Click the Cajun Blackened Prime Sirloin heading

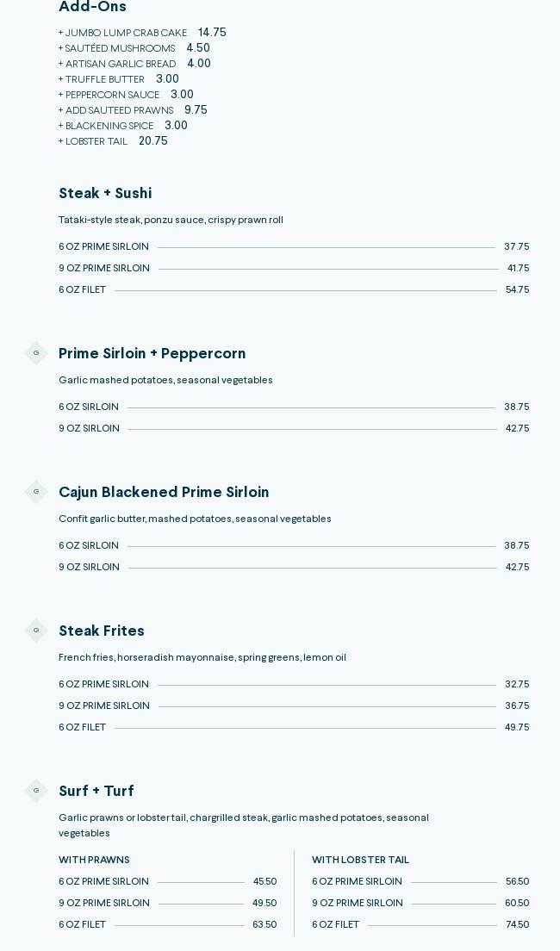(164, 493)
